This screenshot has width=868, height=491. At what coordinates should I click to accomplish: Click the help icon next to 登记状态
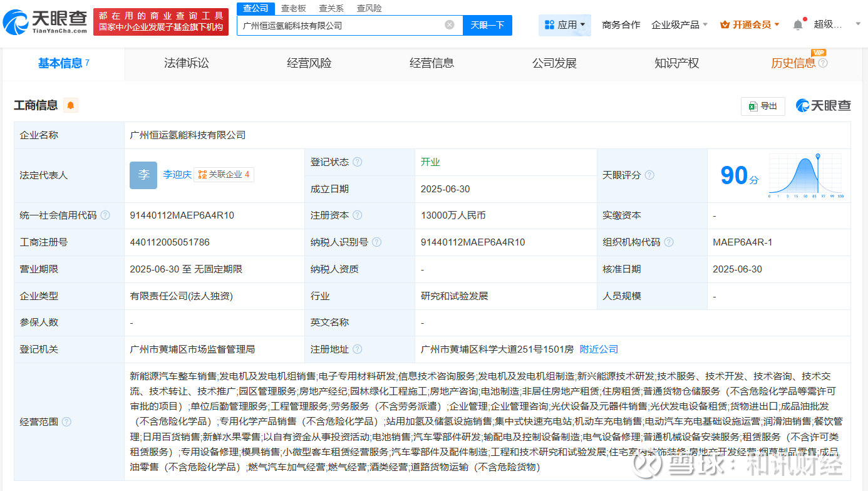(x=357, y=162)
